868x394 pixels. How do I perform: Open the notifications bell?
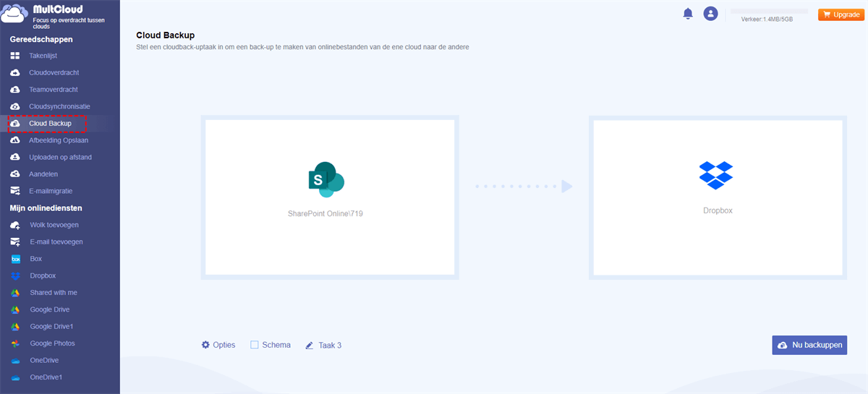[688, 14]
